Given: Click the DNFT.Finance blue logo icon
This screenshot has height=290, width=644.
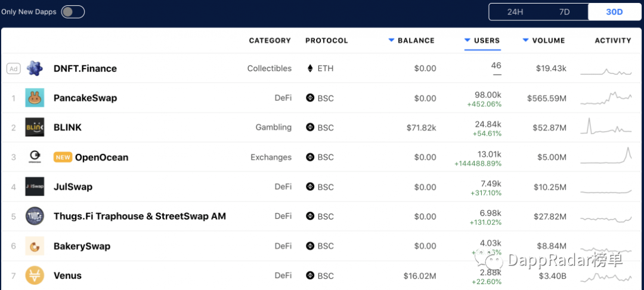Looking at the screenshot, I should pos(35,69).
